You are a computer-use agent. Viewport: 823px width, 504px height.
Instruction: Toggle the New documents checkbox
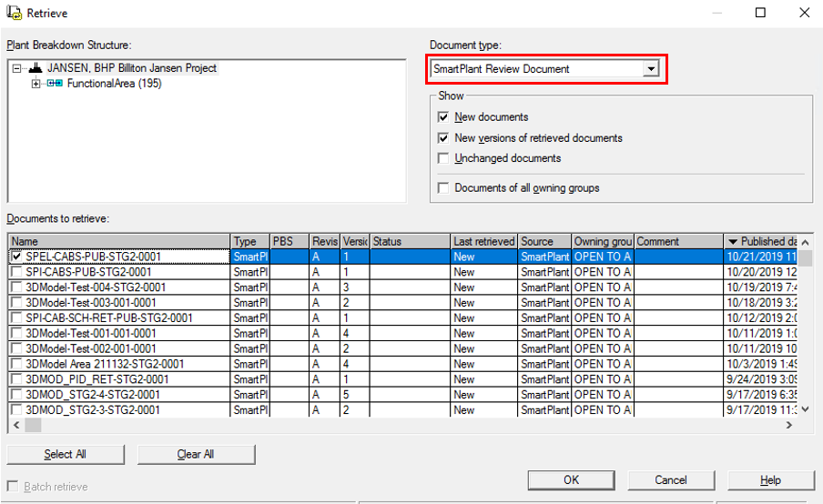point(443,117)
